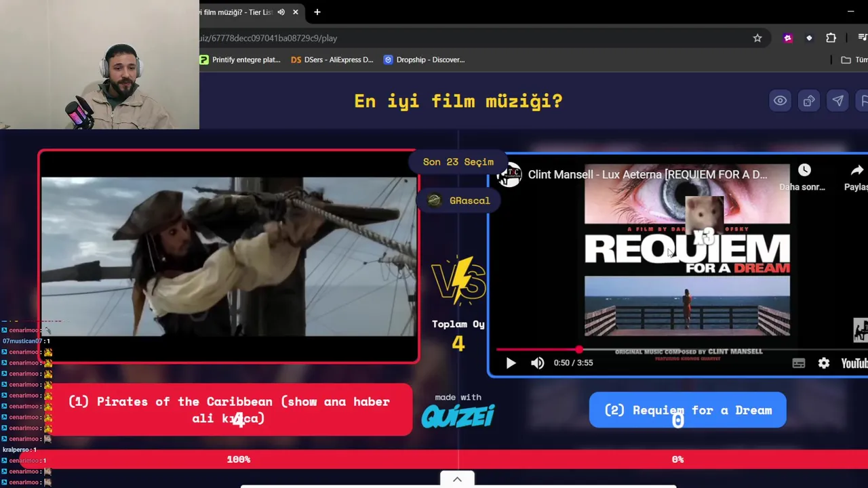Click the En iyi film müziği? title
Viewport: 868px width, 488px height.
tap(458, 102)
